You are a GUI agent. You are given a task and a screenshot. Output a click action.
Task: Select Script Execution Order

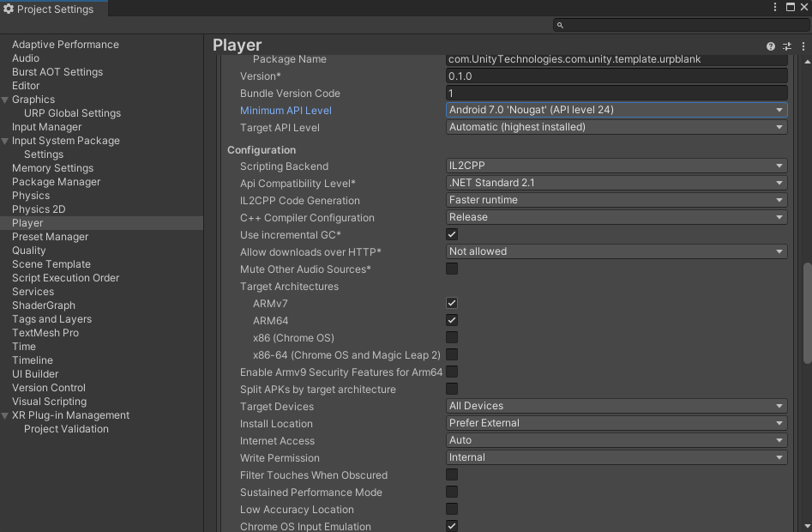click(65, 278)
